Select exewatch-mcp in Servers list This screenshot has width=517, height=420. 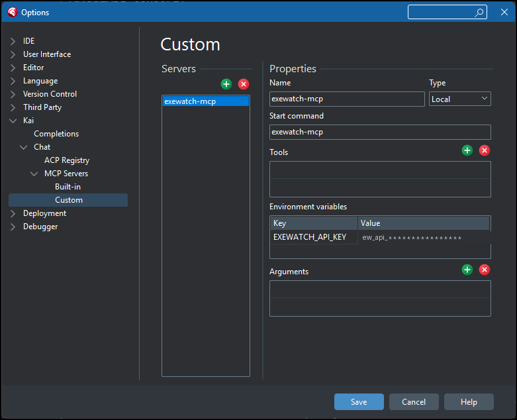coord(206,101)
